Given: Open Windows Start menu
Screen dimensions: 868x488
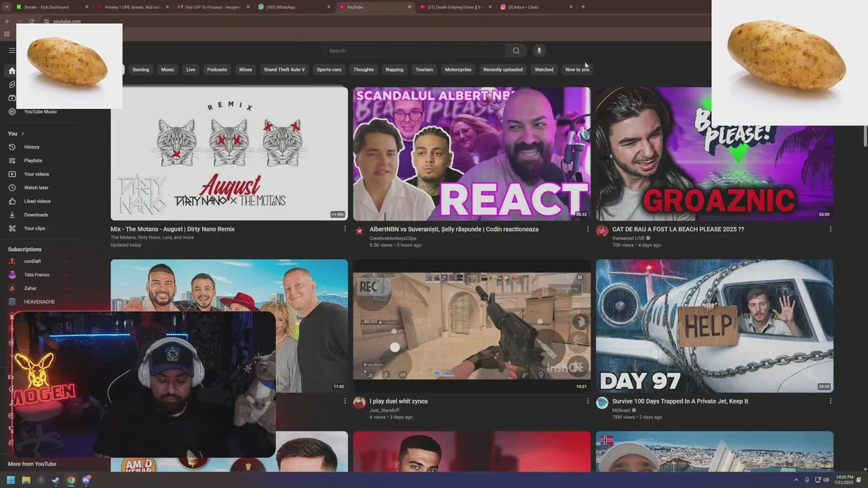Looking at the screenshot, I should point(11,481).
